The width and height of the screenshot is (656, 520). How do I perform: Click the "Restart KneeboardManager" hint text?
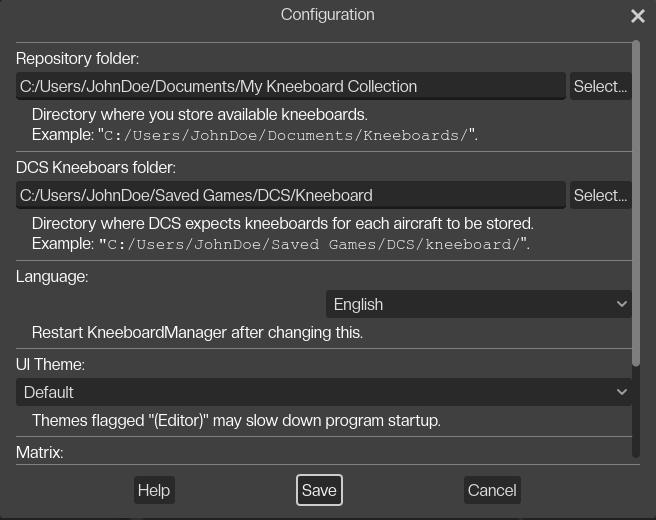point(197,332)
